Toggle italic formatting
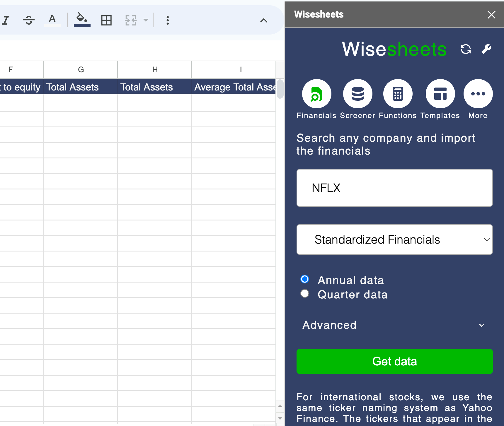This screenshot has width=504, height=426. click(x=6, y=20)
